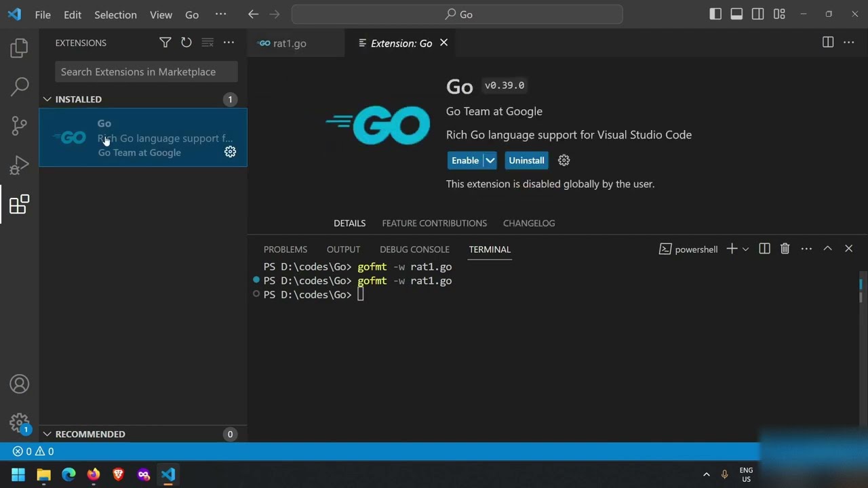Open Extensions views and more actions menu

point(229,43)
